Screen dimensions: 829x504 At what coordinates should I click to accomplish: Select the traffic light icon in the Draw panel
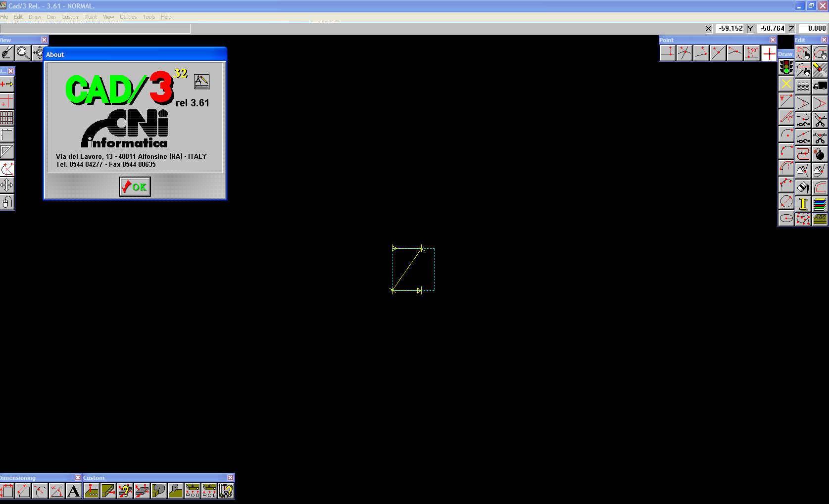(786, 68)
